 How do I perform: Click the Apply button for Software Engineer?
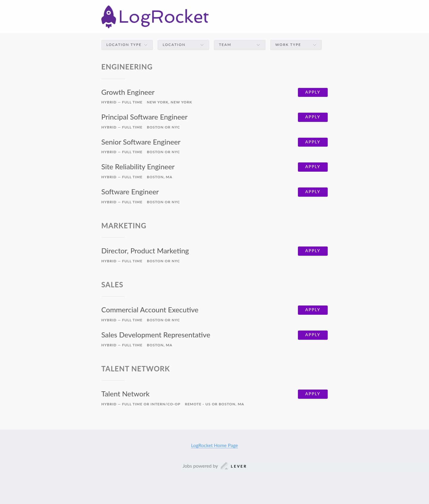click(x=313, y=192)
